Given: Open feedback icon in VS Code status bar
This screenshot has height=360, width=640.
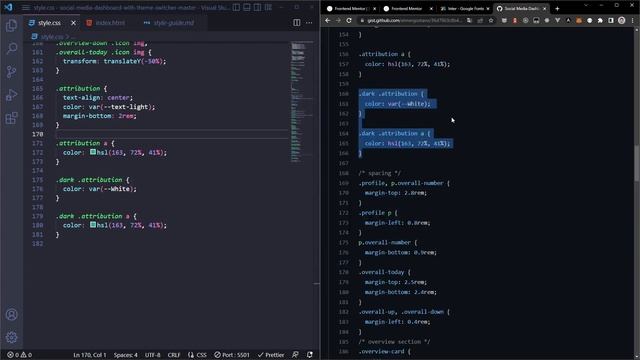Looking at the screenshot, I should 295,355.
